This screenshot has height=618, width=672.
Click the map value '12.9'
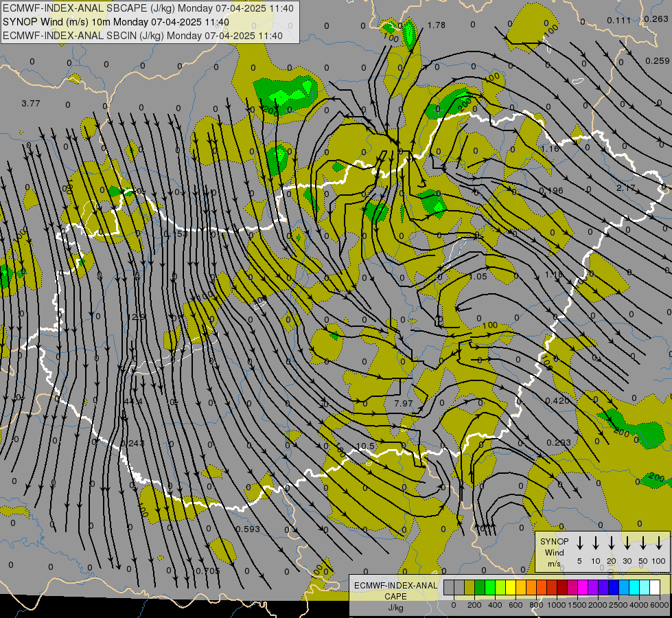click(x=137, y=317)
